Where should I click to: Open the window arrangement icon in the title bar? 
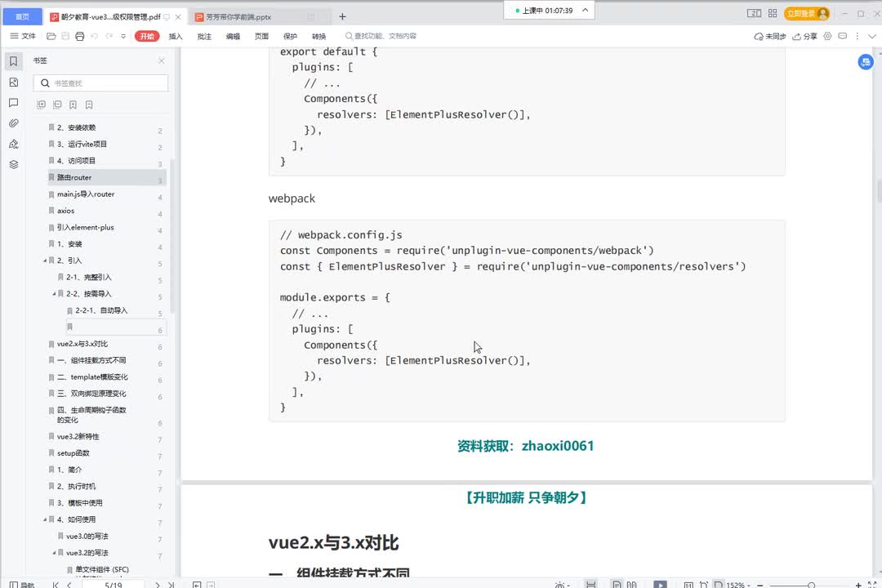[754, 14]
